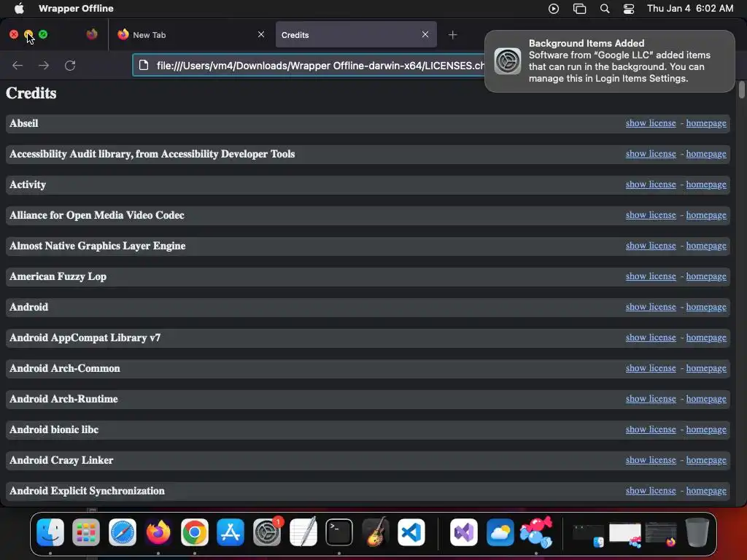This screenshot has width=747, height=560.
Task: Close the New Tab tab
Action: [x=261, y=34]
